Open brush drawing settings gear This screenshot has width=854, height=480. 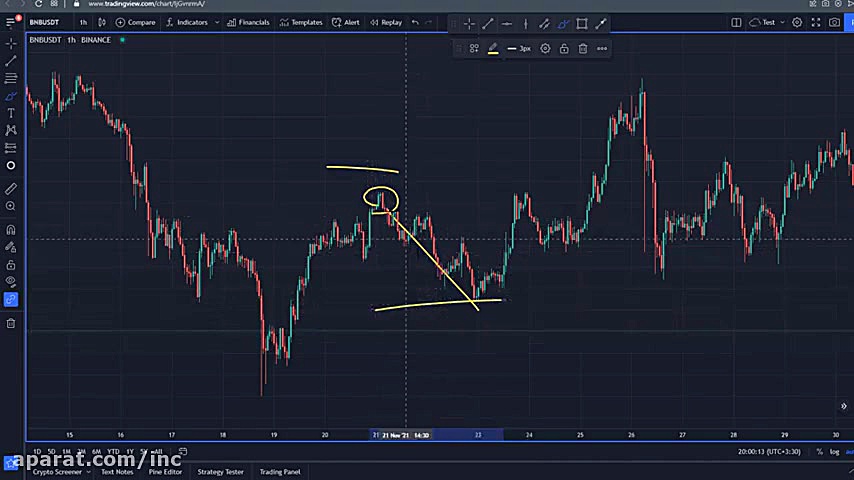(x=545, y=48)
